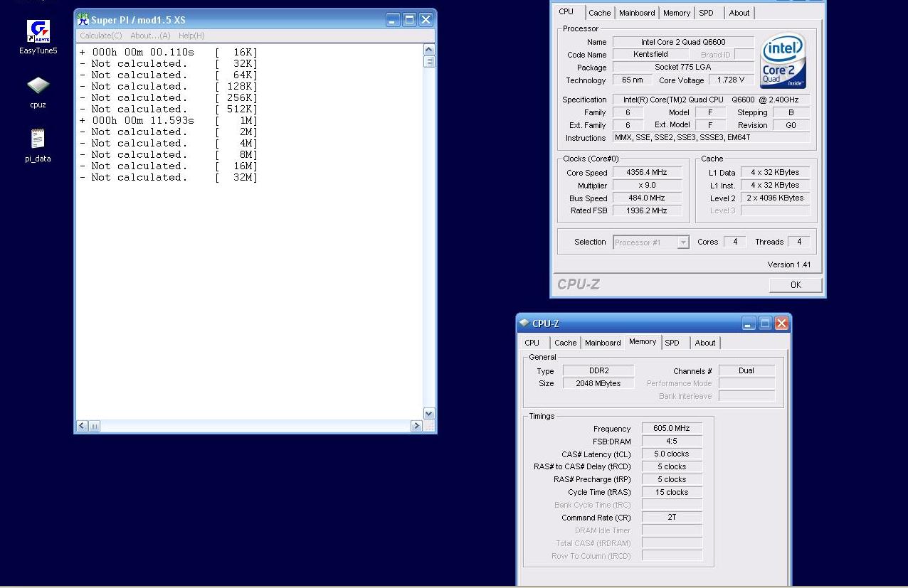Click memory Type field DDR2

(x=598, y=370)
